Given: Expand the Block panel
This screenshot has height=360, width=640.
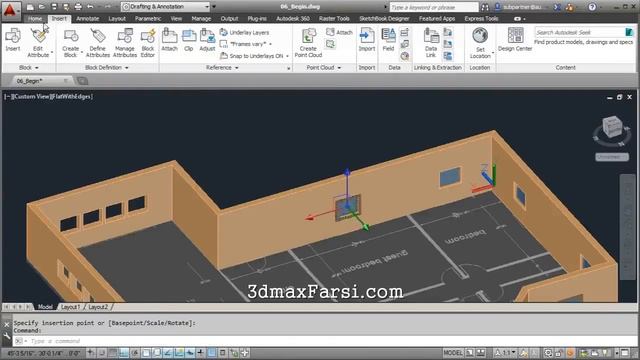Looking at the screenshot, I should click(x=29, y=67).
